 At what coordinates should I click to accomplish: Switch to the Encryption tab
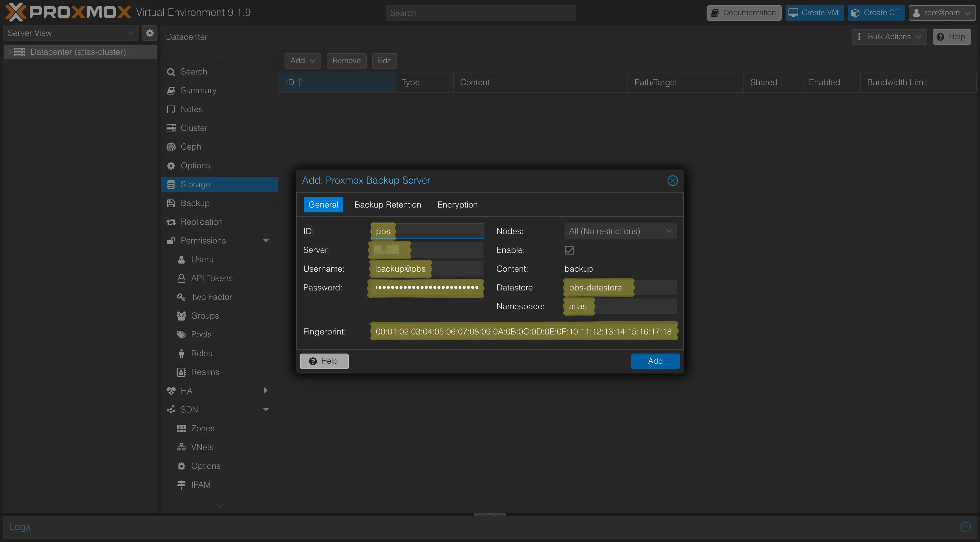[457, 205]
